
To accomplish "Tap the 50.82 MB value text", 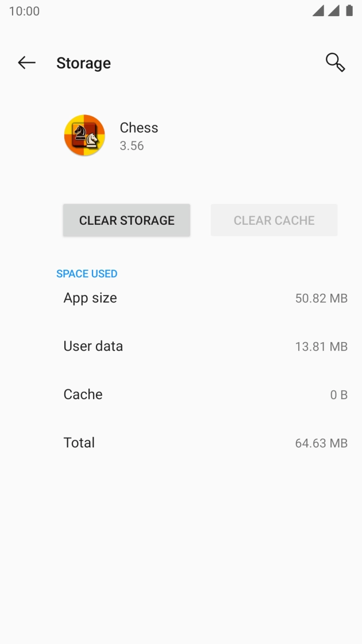I will 321,298.
